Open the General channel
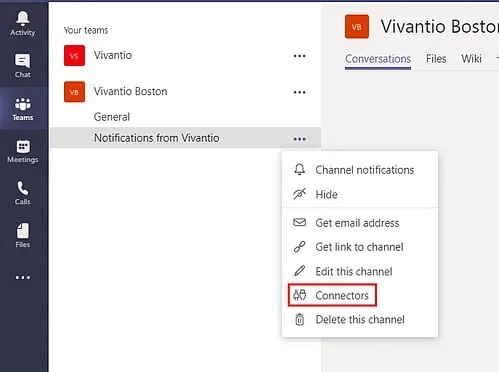This screenshot has height=372, width=499. (x=112, y=117)
